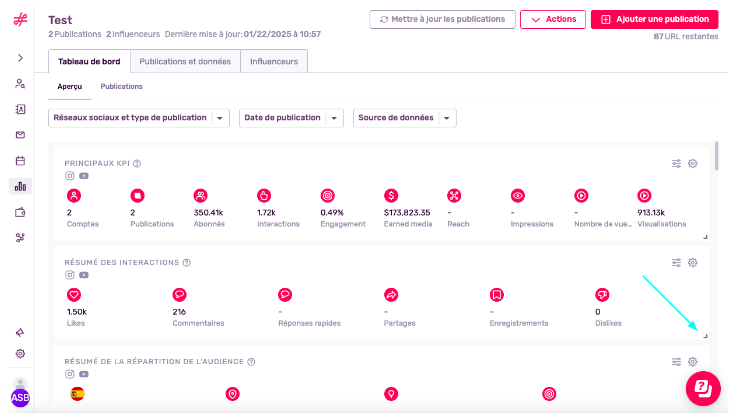The width and height of the screenshot is (741, 419).
Task: Open the bar chart reports icon in sidebar
Action: coord(20,187)
